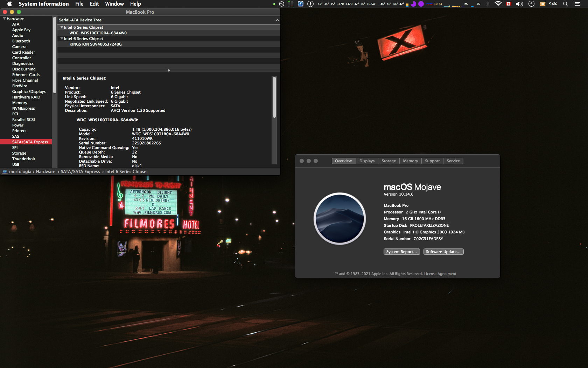The width and height of the screenshot is (588, 368).
Task: Switch to the Storage tab
Action: coord(388,161)
